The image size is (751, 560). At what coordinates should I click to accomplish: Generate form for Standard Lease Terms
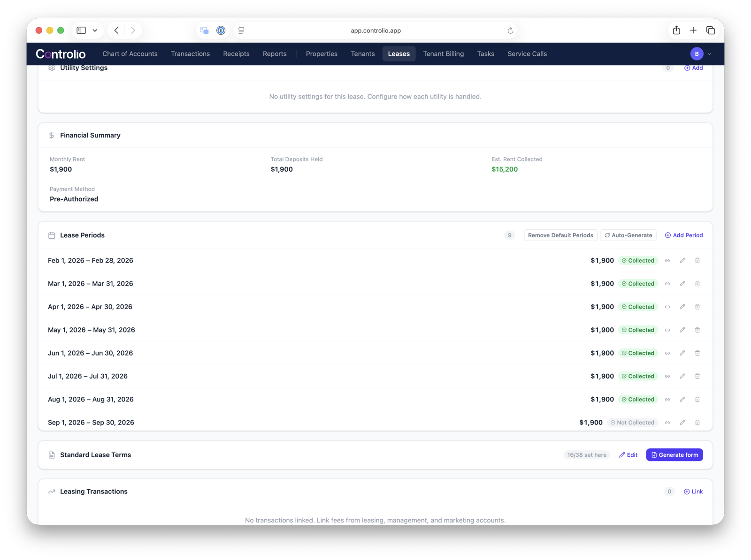674,455
